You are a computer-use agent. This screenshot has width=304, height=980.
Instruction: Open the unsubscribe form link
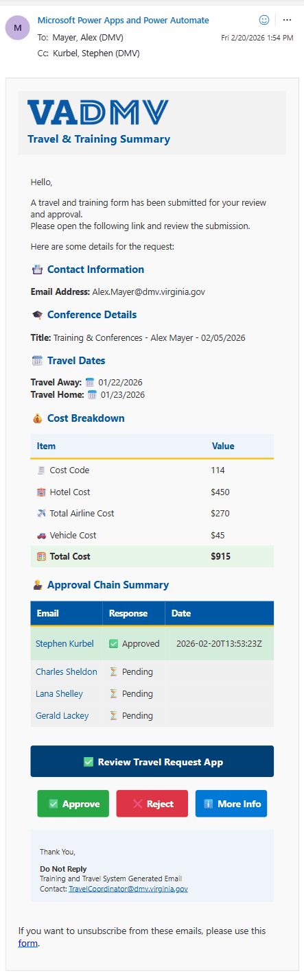coord(28,943)
